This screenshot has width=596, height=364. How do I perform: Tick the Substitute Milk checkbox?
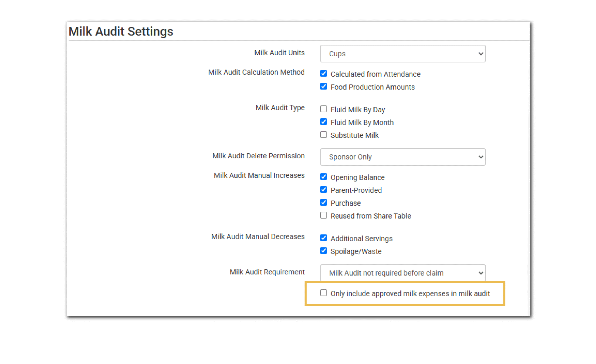[323, 135]
